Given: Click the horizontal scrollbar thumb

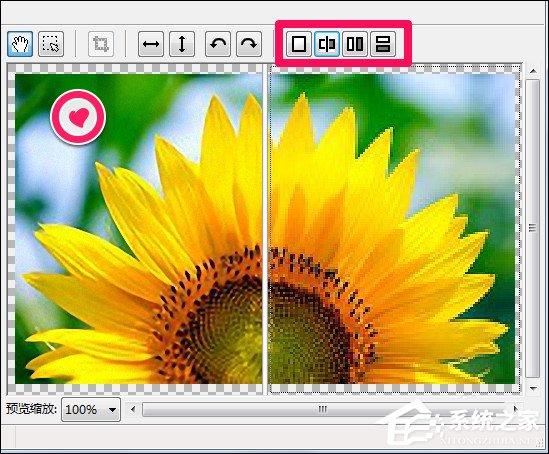Looking at the screenshot, I should coord(322,409).
